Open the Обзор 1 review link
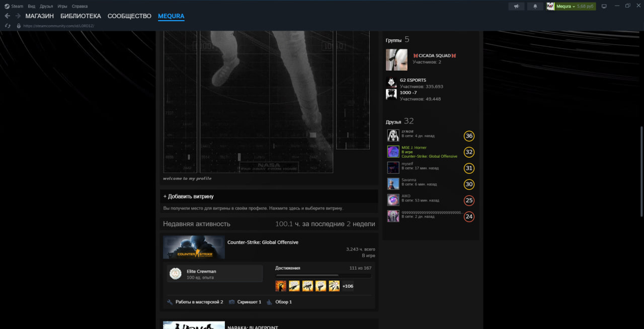 pyautogui.click(x=283, y=302)
